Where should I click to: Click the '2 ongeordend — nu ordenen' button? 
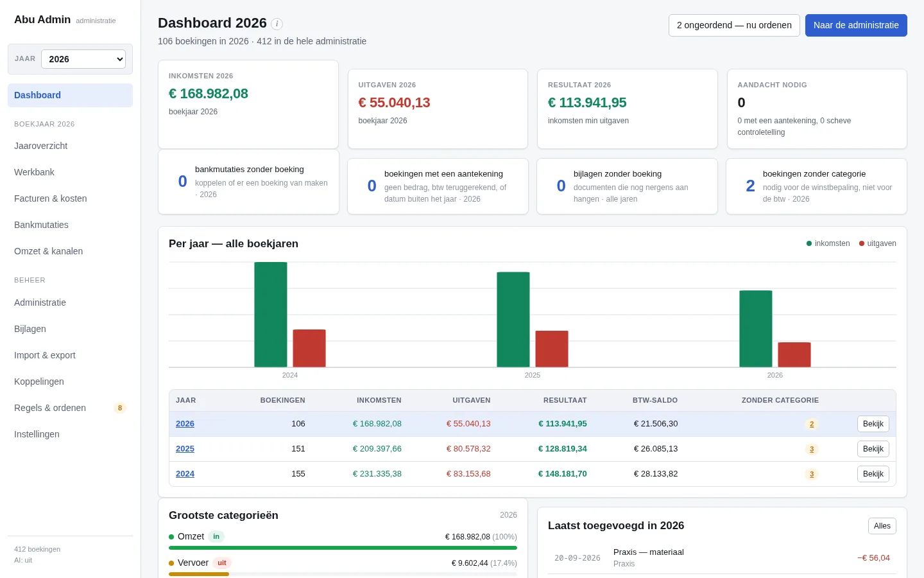pos(734,25)
